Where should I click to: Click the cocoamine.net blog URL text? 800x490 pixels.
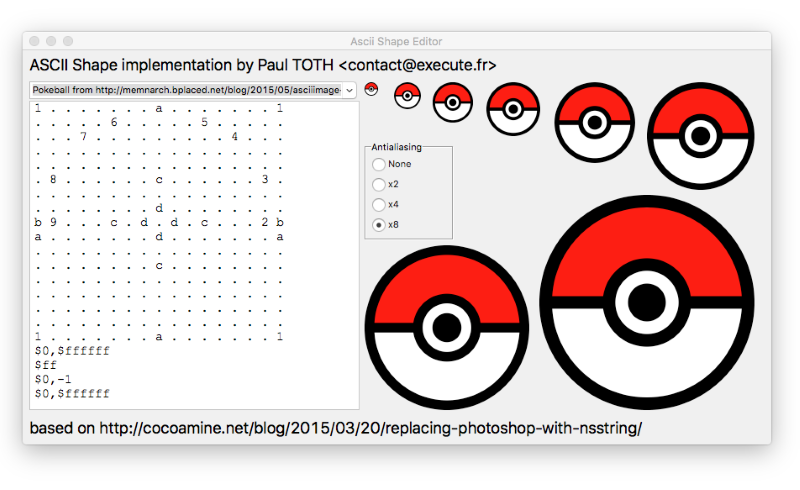point(370,428)
